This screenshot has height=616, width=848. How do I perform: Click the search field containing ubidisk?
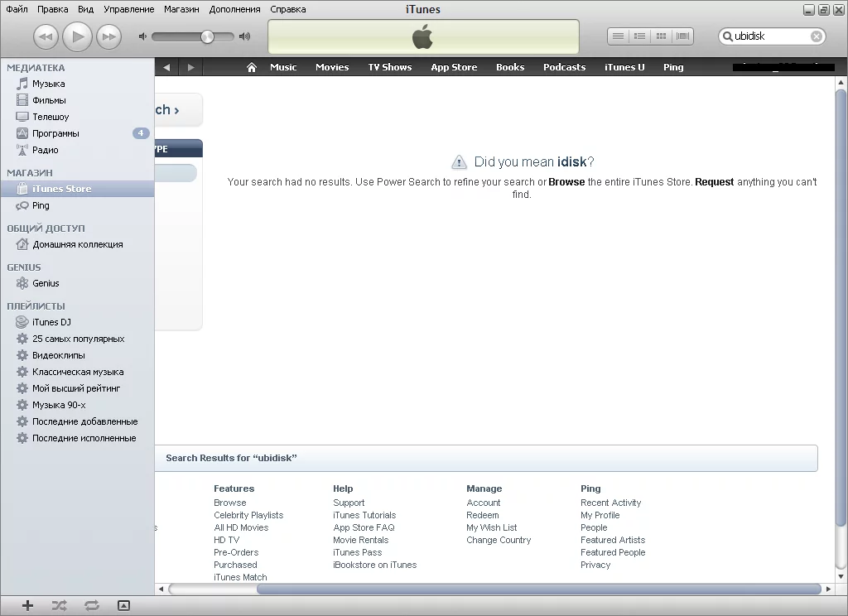(772, 36)
